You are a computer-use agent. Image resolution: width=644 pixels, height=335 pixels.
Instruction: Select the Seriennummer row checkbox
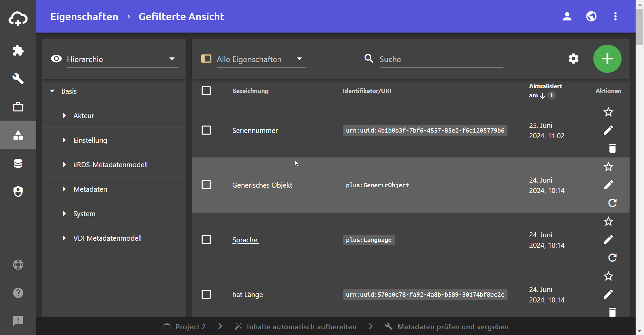206,130
